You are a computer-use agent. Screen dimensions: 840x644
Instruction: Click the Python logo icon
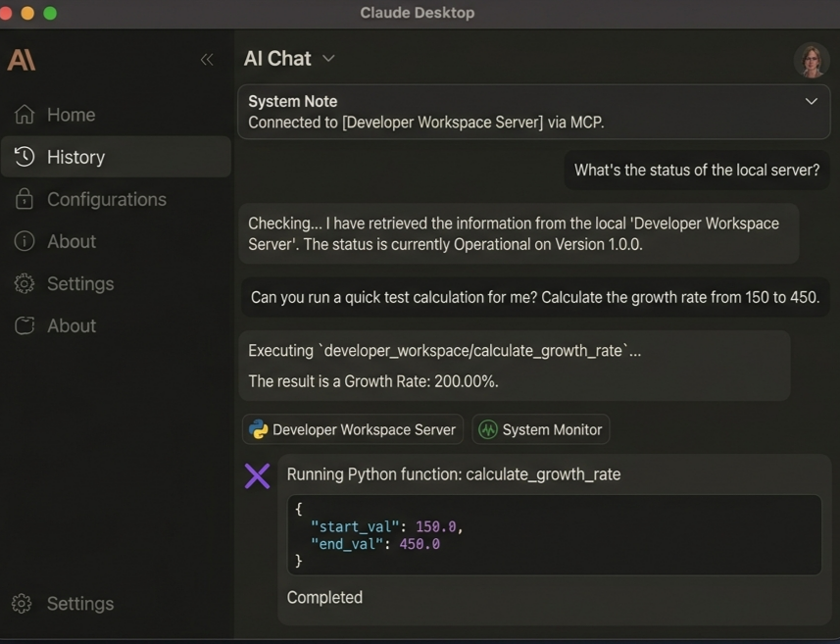click(258, 429)
